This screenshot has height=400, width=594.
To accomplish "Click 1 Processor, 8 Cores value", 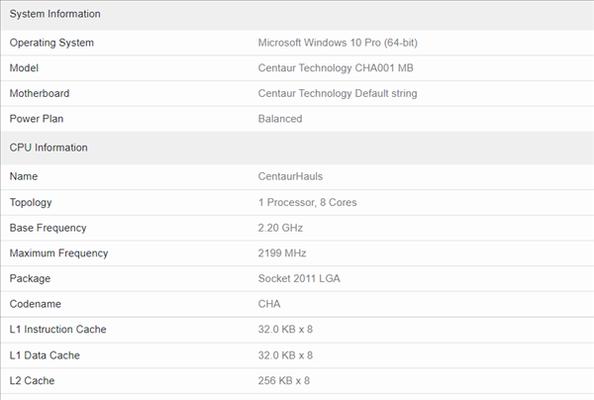I will click(x=307, y=202).
